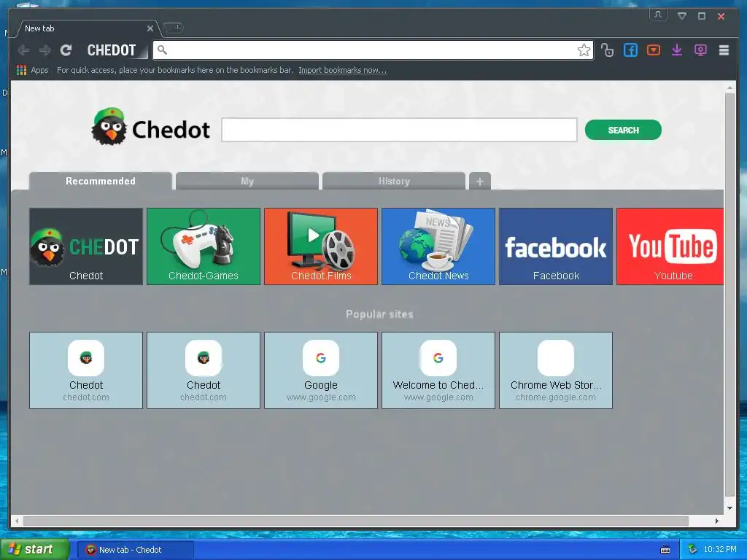Switch to the My tab
The height and width of the screenshot is (560, 747).
[x=247, y=181]
